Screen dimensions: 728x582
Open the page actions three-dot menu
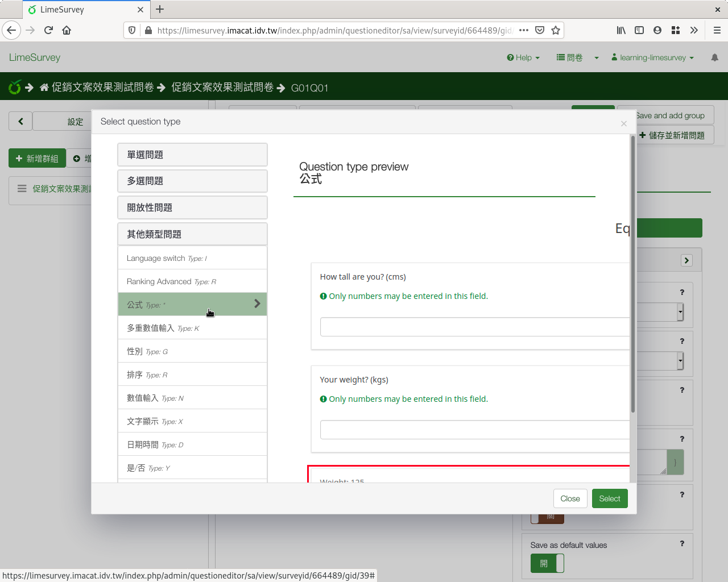(524, 30)
